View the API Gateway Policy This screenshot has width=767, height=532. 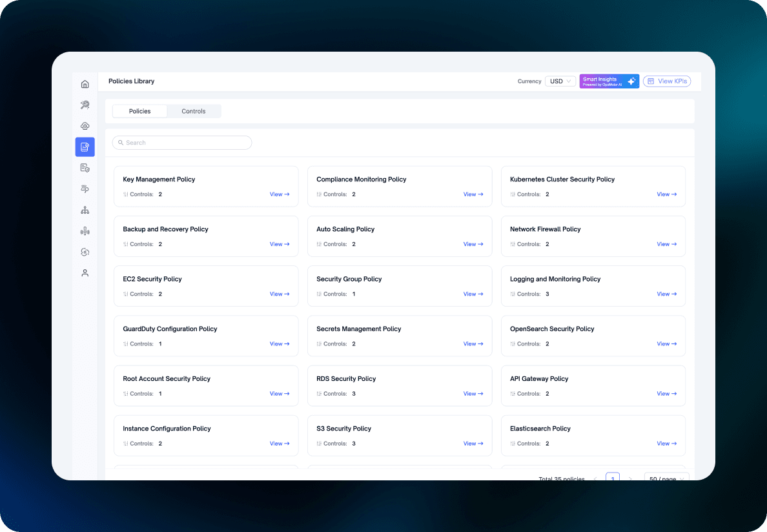667,394
